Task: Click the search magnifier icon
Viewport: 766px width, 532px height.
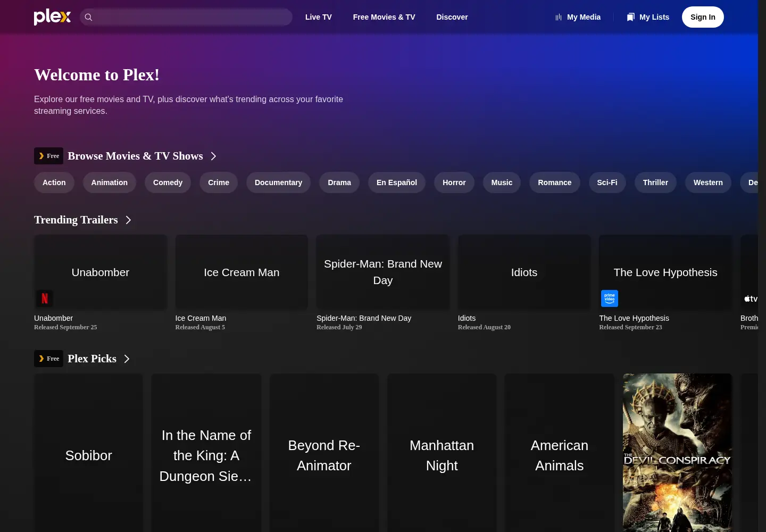Action: (89, 17)
